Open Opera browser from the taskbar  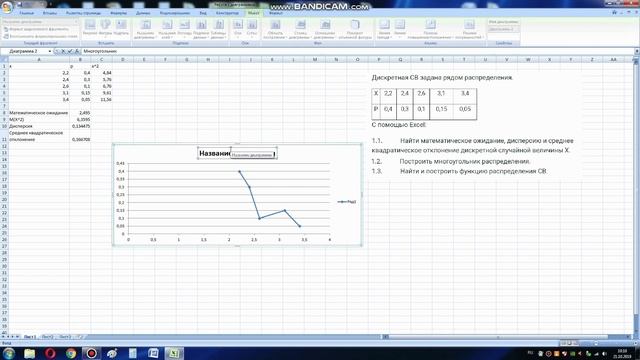50,353
